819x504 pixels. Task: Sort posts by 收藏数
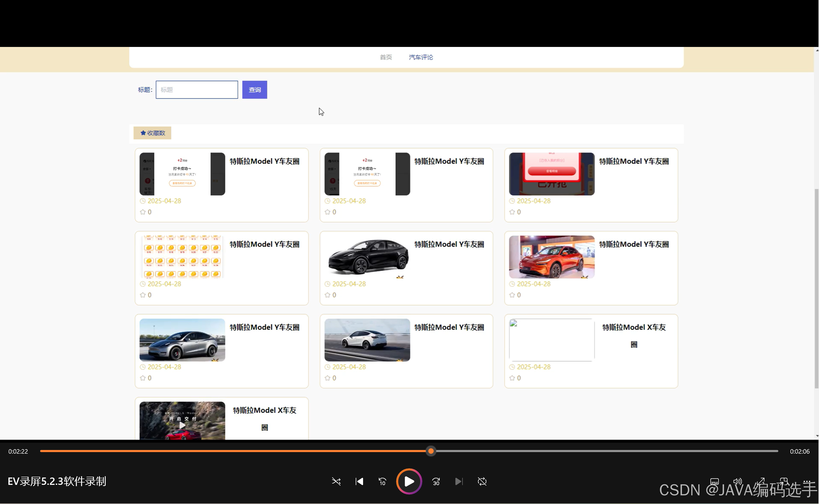click(152, 133)
